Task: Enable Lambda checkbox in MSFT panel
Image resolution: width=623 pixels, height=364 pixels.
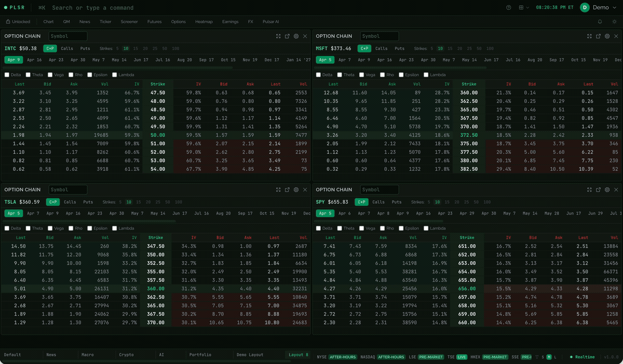Action: tap(426, 75)
